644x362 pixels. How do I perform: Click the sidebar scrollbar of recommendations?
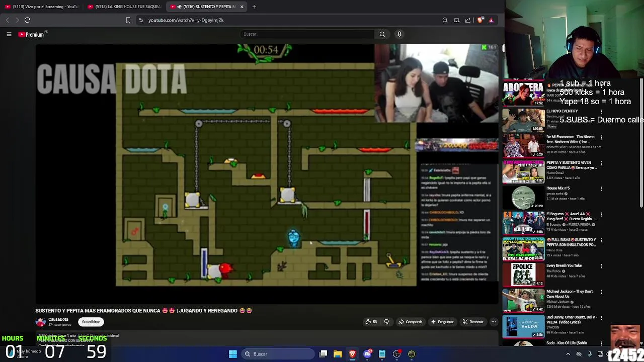[x=641, y=142]
